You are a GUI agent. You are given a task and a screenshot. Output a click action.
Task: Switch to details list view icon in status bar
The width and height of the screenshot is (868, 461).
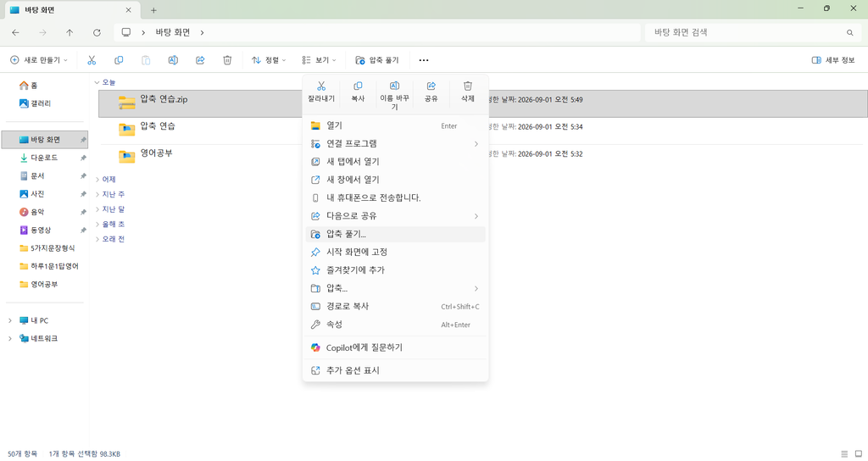(x=844, y=454)
